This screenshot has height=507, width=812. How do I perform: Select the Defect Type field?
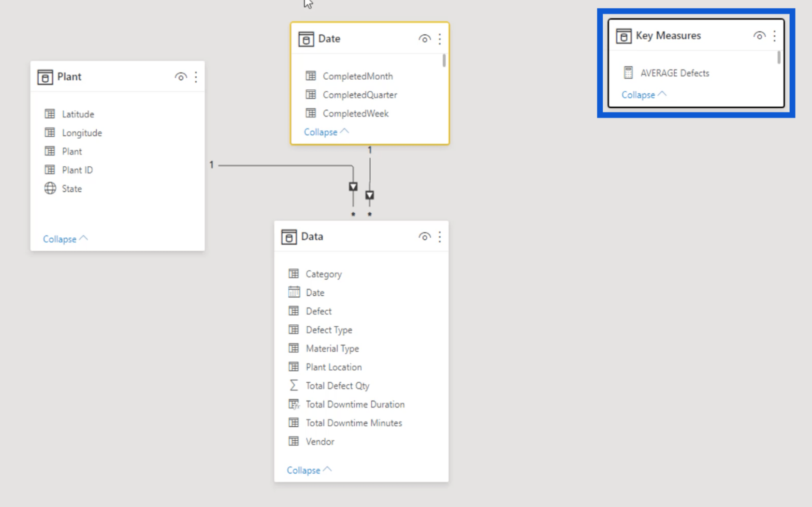point(329,330)
